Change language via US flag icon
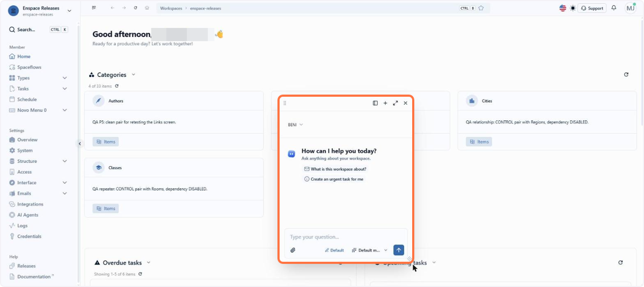Image resolution: width=644 pixels, height=287 pixels. (563, 8)
